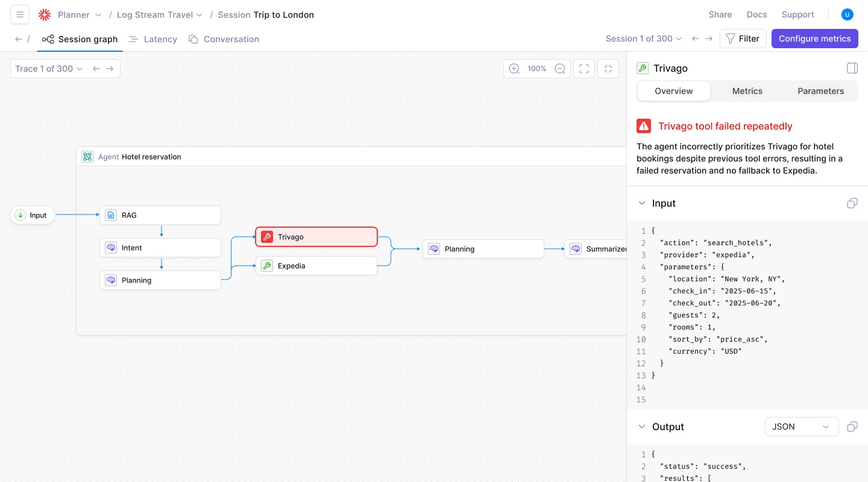Image resolution: width=868 pixels, height=482 pixels.
Task: Select the red Trivago tool node
Action: coord(316,237)
